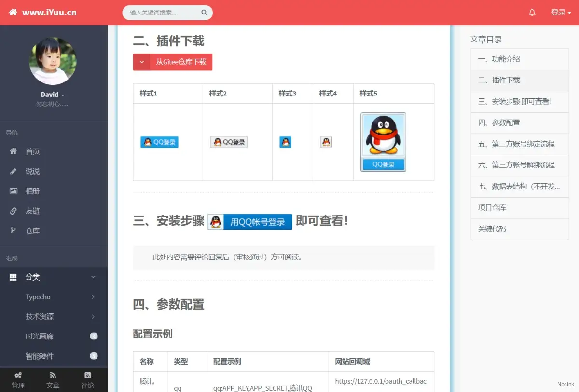This screenshot has width=579, height=392.
Task: Click the 仓库 repository branch icon
Action: [x=13, y=230]
